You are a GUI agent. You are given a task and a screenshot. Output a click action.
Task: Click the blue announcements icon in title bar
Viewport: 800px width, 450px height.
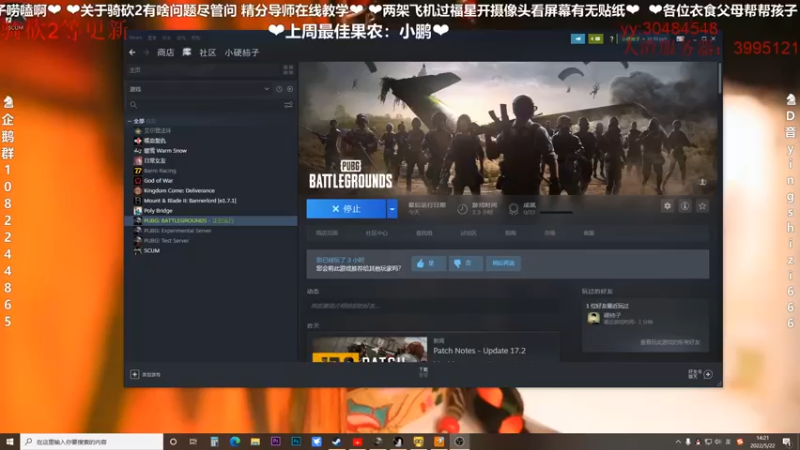point(578,39)
